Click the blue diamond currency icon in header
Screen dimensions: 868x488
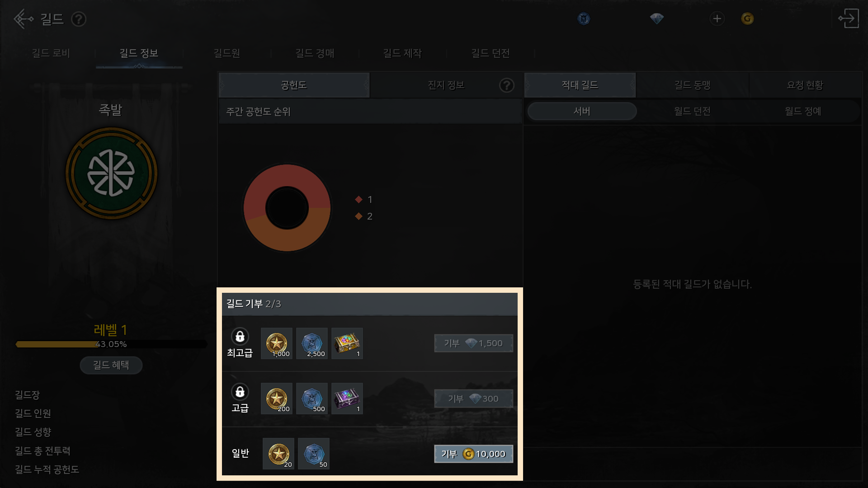(656, 19)
